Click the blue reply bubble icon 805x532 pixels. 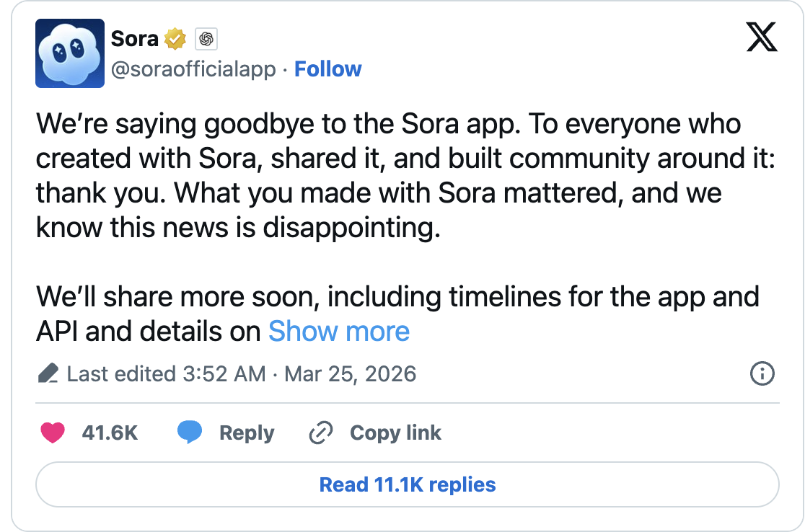pos(190,433)
